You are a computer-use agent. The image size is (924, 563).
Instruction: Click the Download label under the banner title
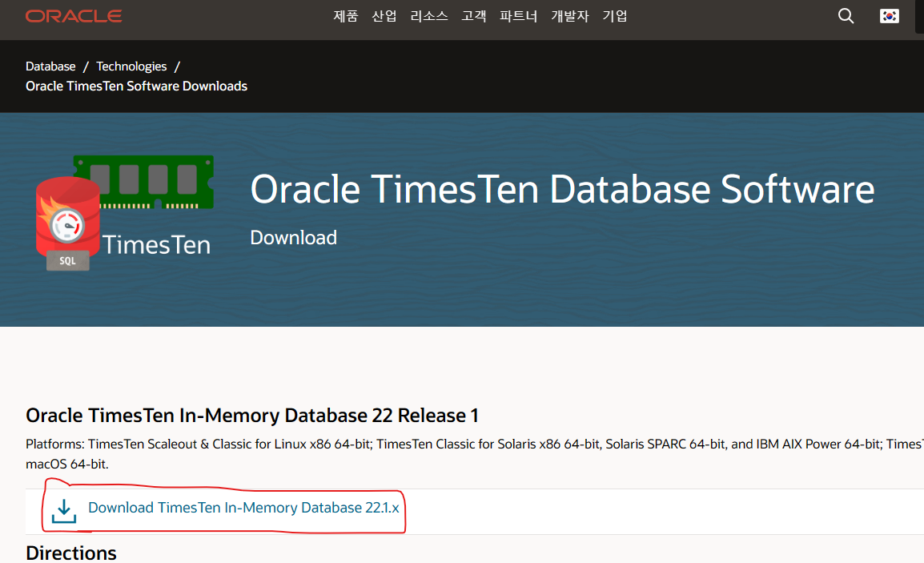(x=293, y=237)
